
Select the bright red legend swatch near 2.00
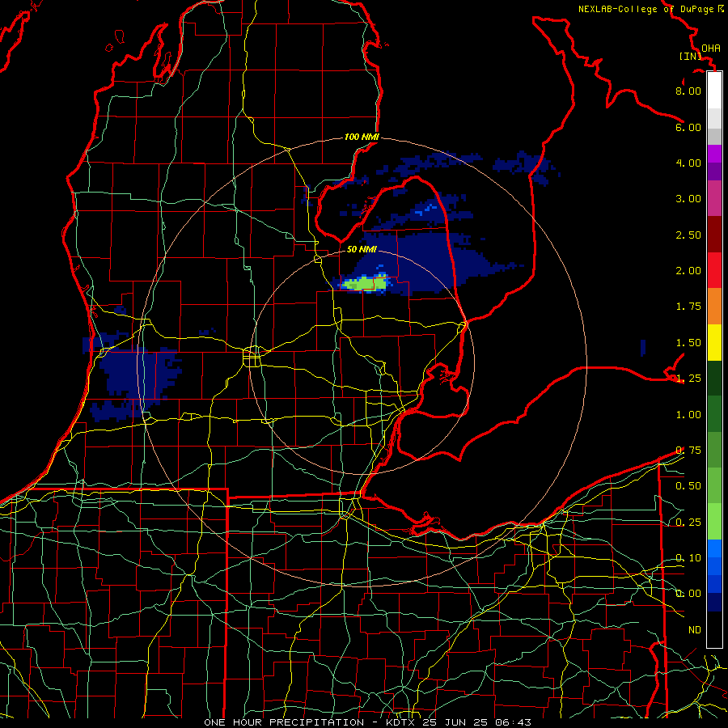click(x=714, y=270)
